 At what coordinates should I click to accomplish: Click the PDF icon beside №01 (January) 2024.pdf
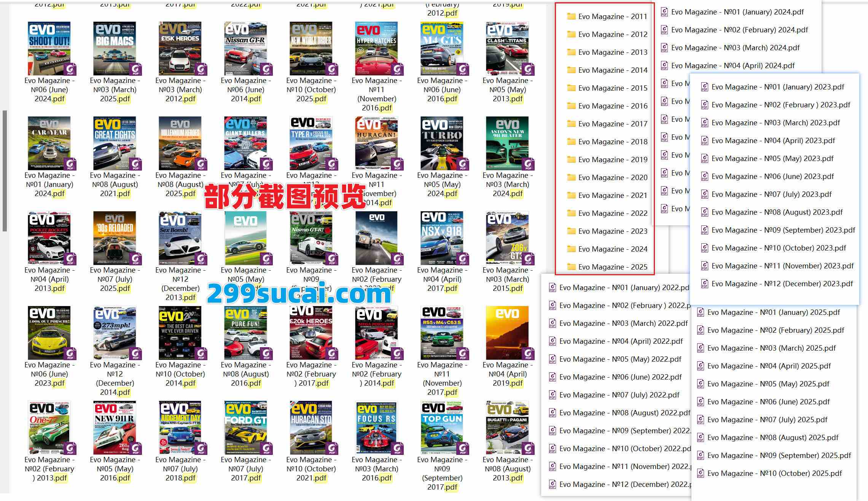pyautogui.click(x=664, y=12)
